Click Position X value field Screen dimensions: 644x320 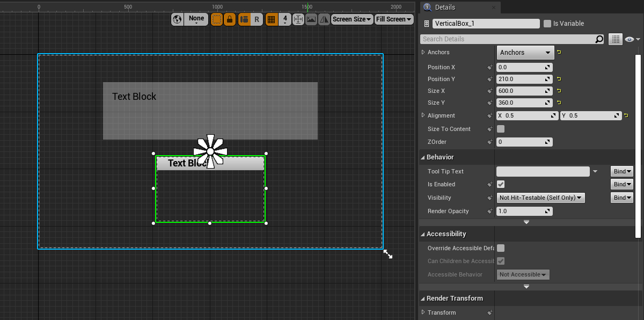coord(524,68)
